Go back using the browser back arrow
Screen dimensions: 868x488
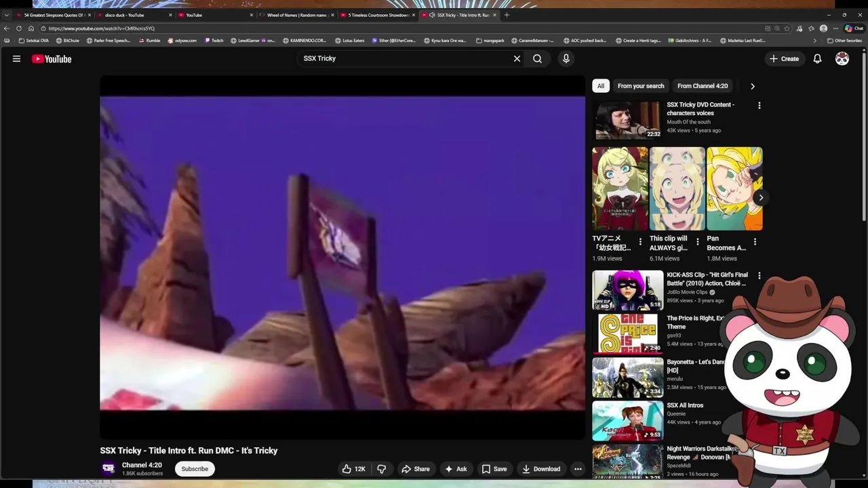point(7,28)
